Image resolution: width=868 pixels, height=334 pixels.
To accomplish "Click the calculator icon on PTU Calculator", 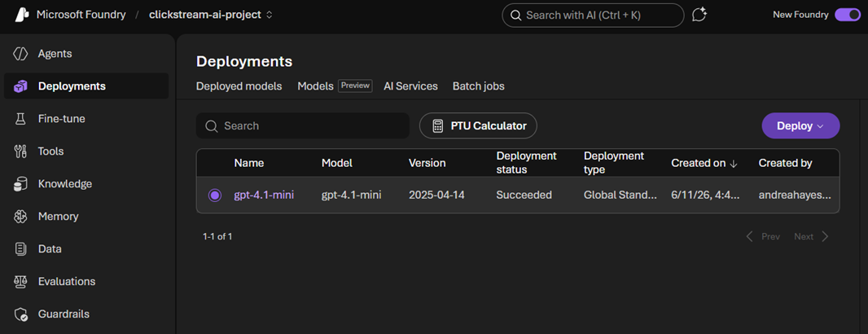I will [438, 125].
